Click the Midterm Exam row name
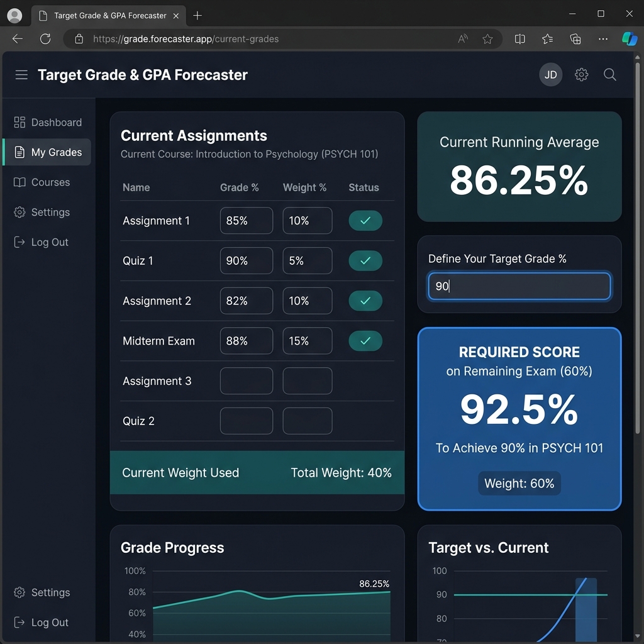Screen dimensions: 644x644 [x=158, y=341]
